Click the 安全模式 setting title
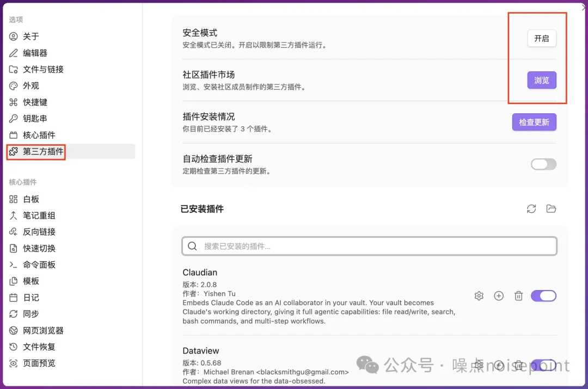 click(200, 33)
